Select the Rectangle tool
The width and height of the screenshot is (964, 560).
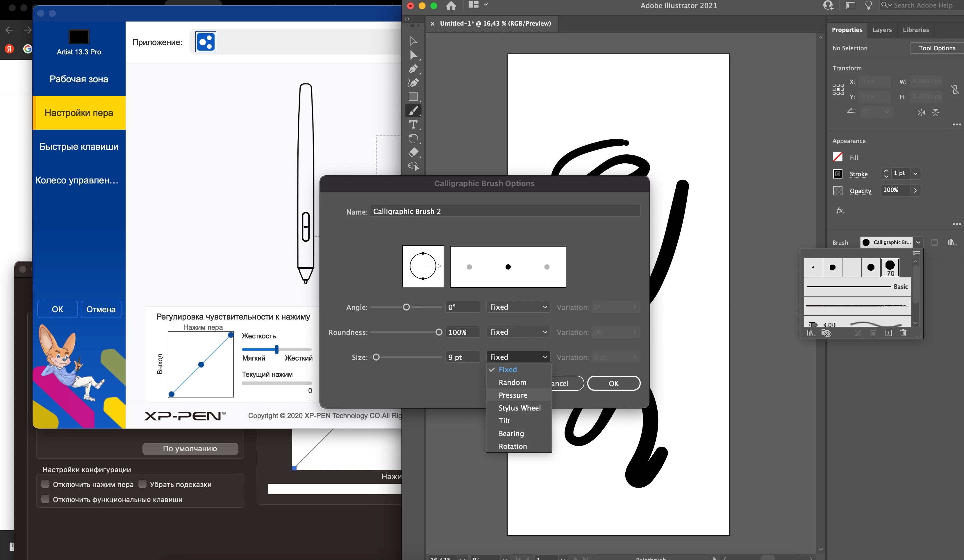point(413,97)
